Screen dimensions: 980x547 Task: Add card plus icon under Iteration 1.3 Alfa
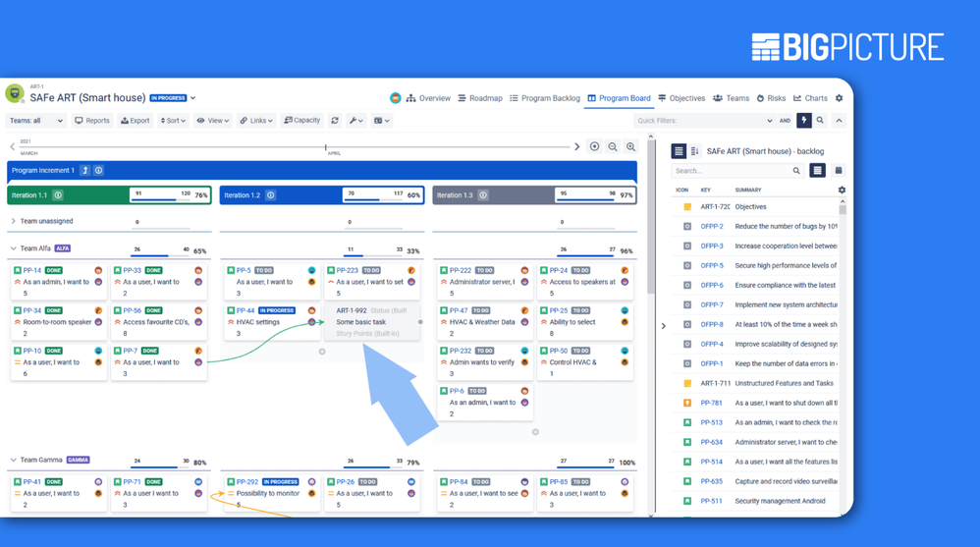[535, 432]
